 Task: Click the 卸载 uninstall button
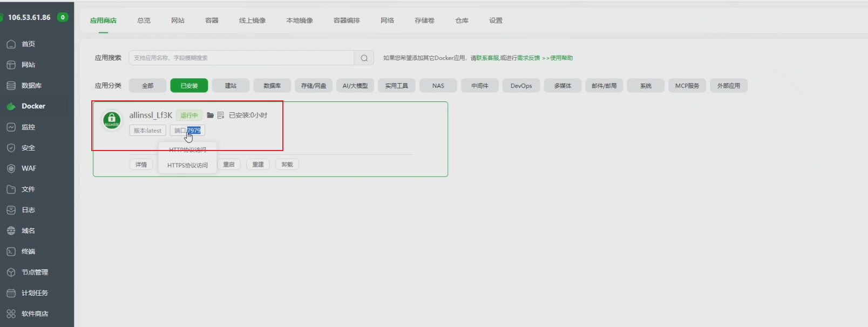[x=287, y=165]
